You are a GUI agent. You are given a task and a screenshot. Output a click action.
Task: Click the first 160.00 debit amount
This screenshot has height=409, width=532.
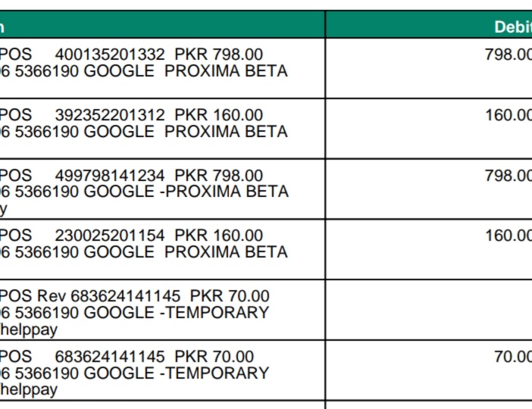click(509, 115)
